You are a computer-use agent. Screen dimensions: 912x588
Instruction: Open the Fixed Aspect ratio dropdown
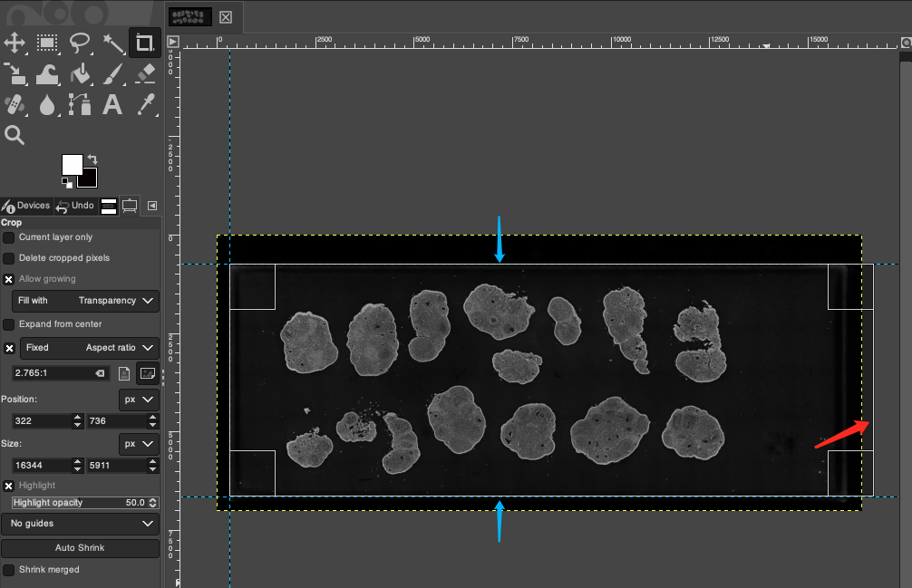pos(89,348)
